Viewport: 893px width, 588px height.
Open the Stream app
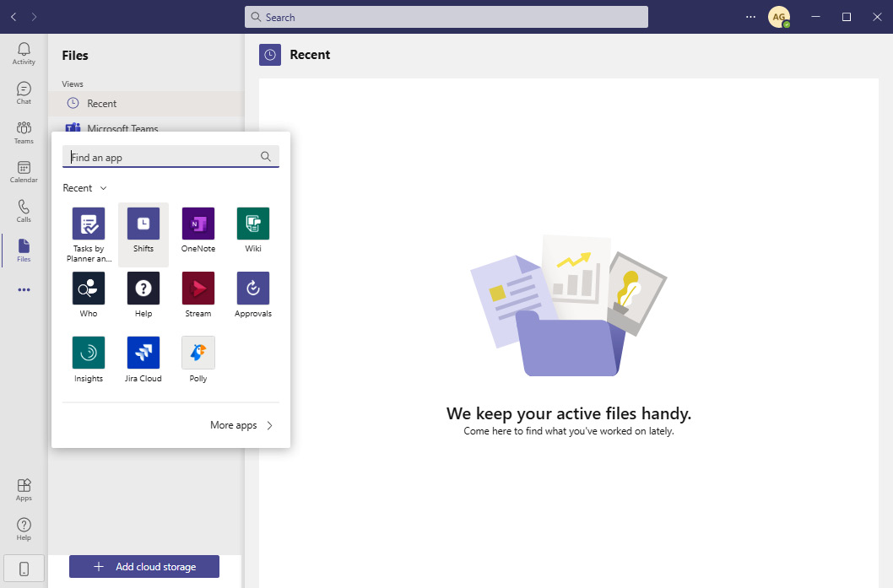[x=198, y=295]
